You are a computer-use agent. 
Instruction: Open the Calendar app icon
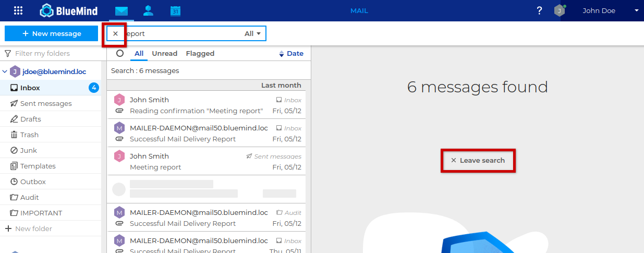click(x=175, y=10)
